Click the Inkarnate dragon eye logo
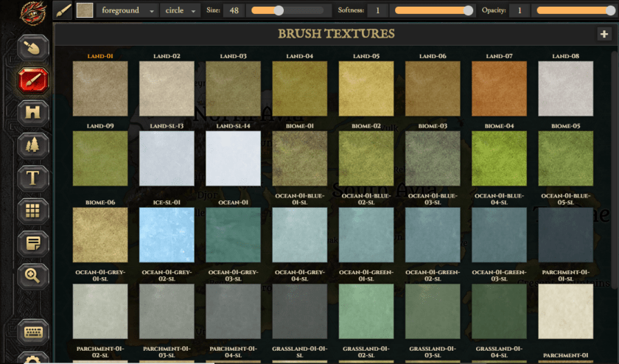Image resolution: width=619 pixels, height=364 pixels. pyautogui.click(x=33, y=13)
